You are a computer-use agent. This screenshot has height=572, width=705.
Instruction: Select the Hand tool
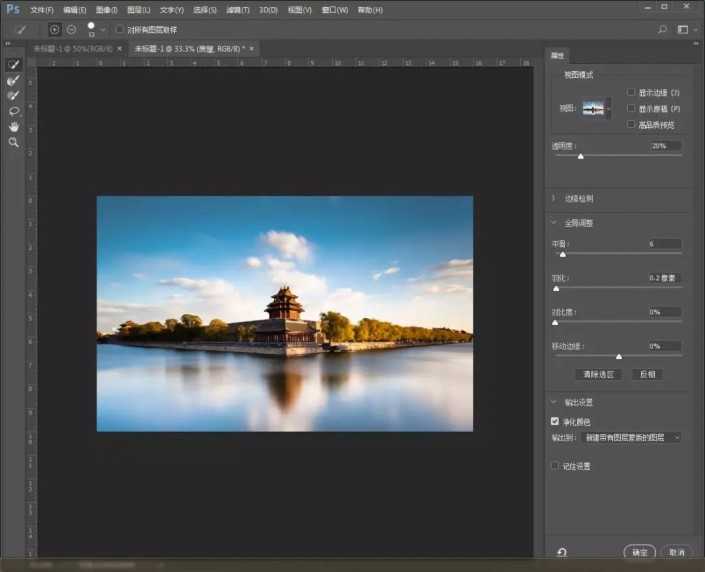[x=14, y=127]
